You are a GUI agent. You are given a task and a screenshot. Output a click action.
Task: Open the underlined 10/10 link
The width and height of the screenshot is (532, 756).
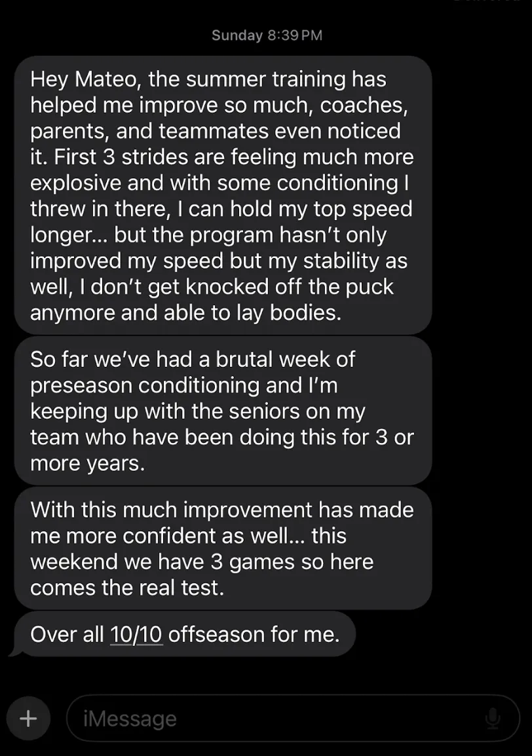[136, 634]
